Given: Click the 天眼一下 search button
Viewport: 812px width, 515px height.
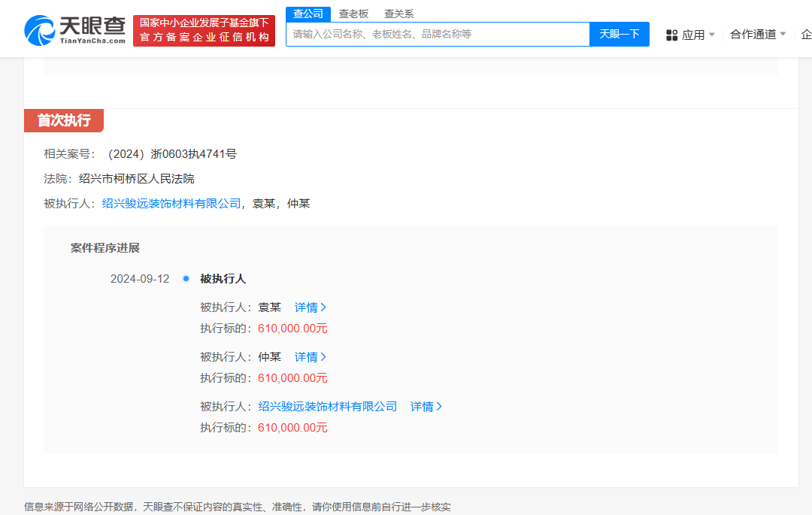Looking at the screenshot, I should coord(619,34).
